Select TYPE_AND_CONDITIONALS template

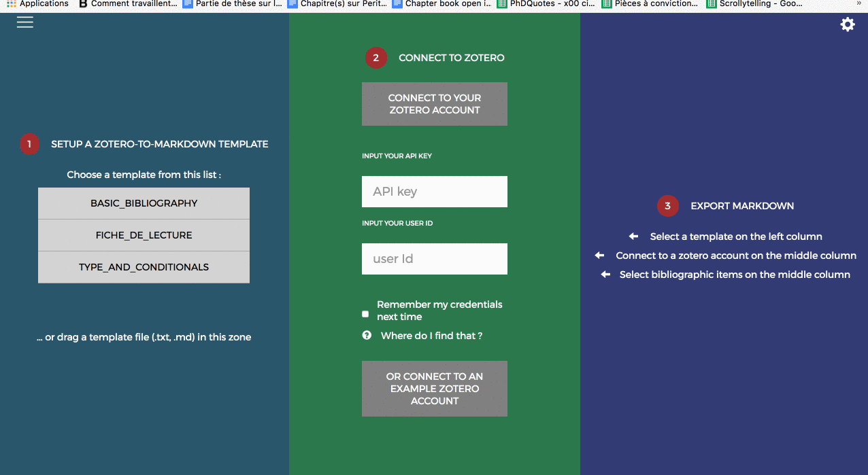coord(144,267)
